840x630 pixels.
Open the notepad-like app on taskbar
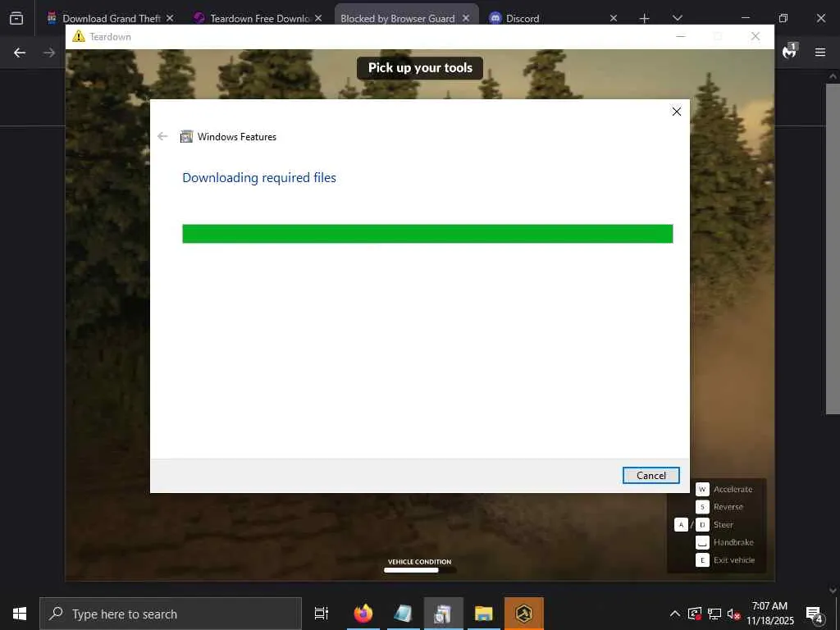(404, 614)
